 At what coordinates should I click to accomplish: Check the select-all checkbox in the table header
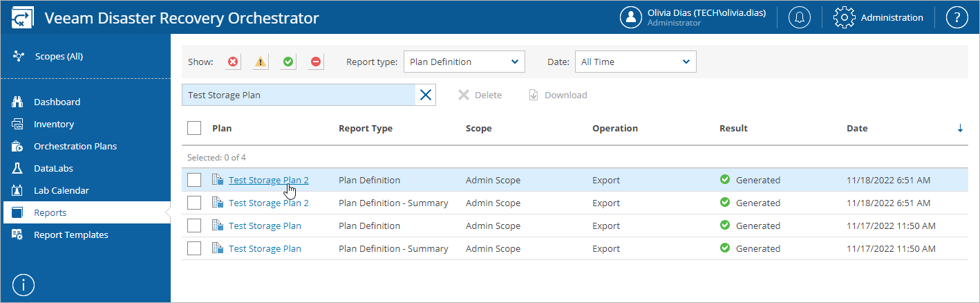pos(194,128)
